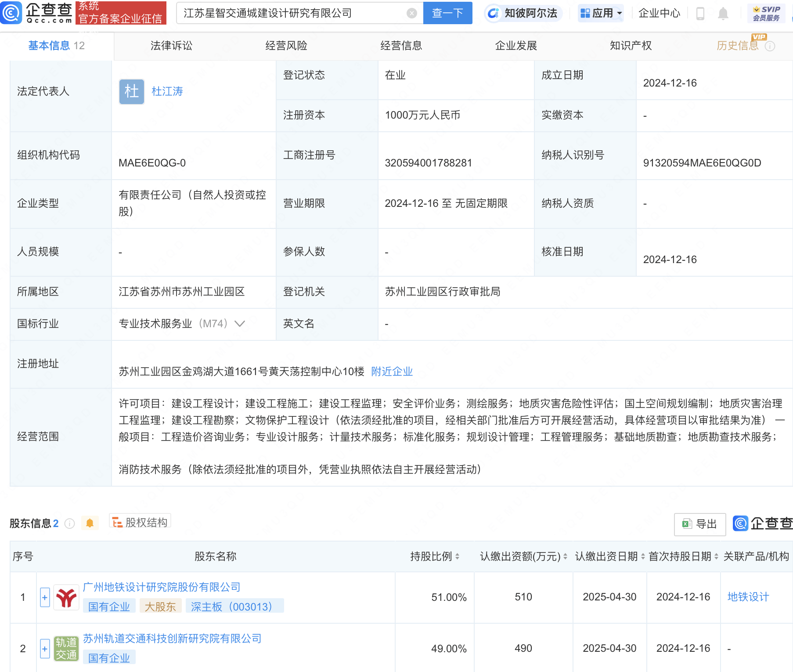Screen dimensions: 793x672
Task: Click registered capital 1000万元人民币
Action: 423,115
